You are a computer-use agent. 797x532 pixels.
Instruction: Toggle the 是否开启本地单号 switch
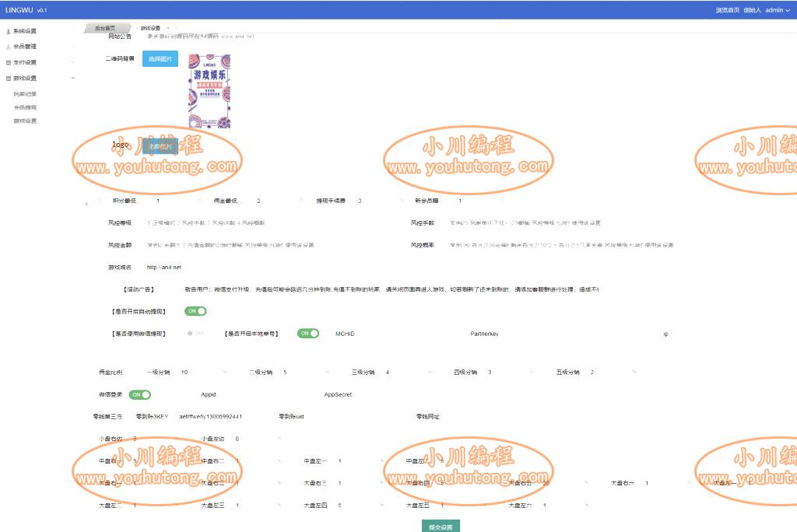point(308,334)
